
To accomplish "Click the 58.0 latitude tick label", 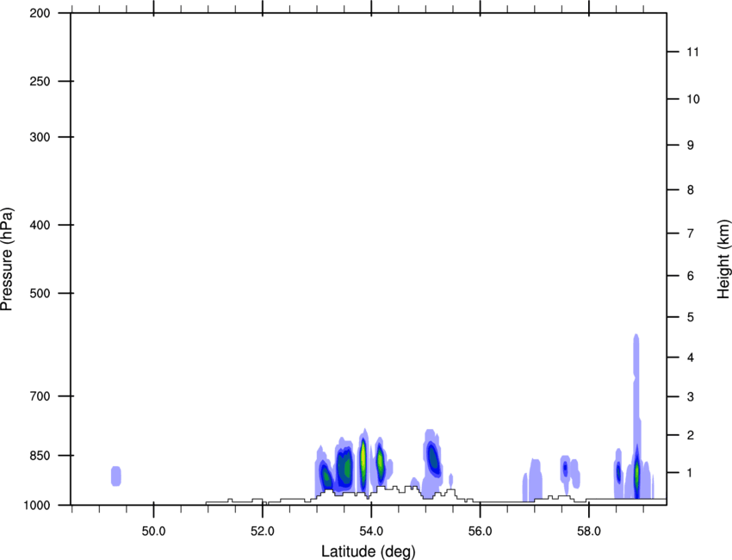I will pos(589,532).
